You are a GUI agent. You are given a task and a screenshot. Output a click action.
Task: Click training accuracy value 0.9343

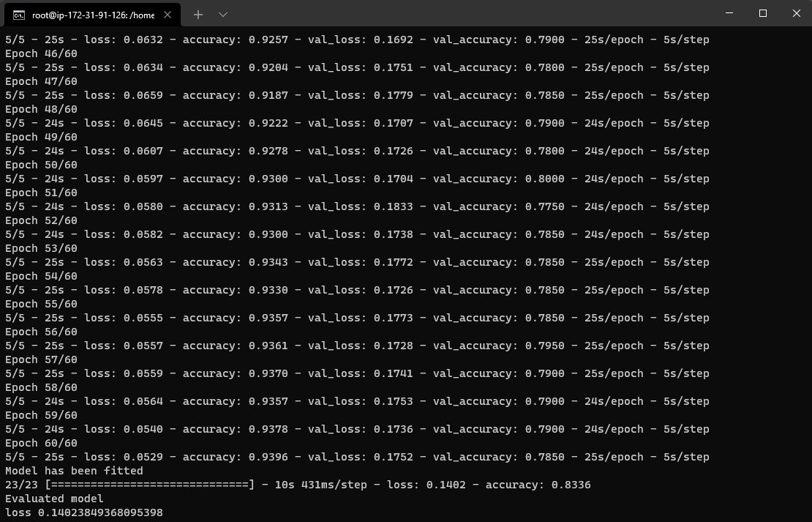268,262
